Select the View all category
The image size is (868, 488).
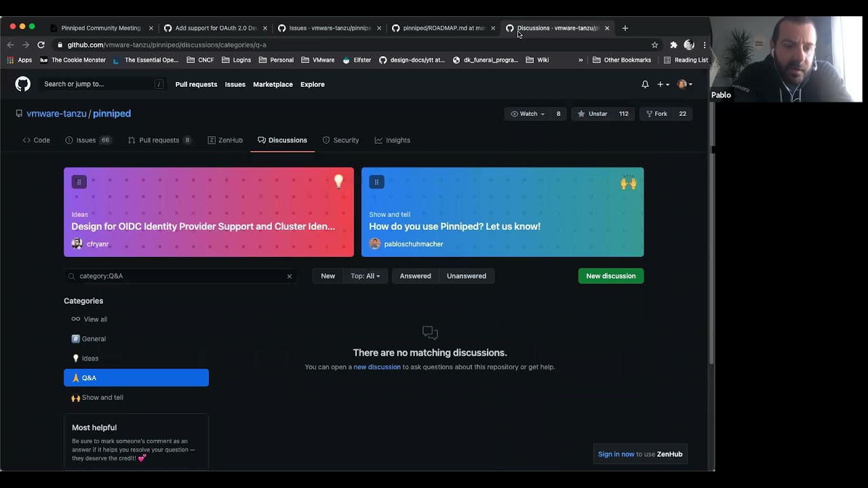[x=136, y=319]
